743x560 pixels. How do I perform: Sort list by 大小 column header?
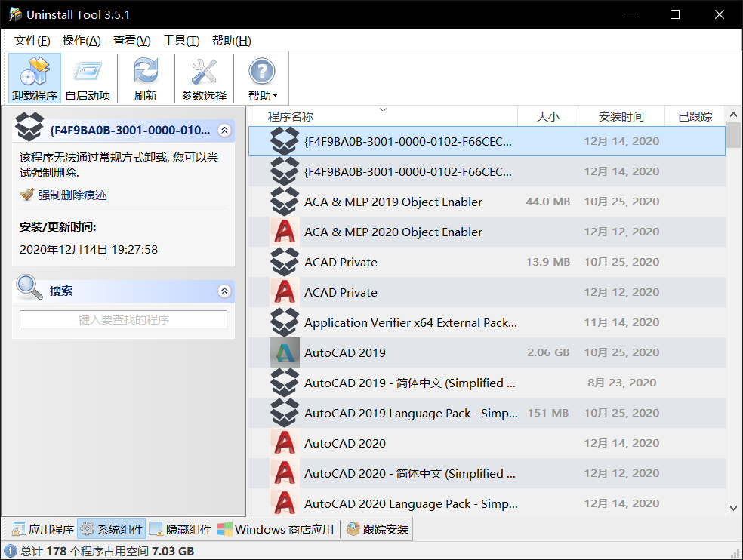[547, 116]
